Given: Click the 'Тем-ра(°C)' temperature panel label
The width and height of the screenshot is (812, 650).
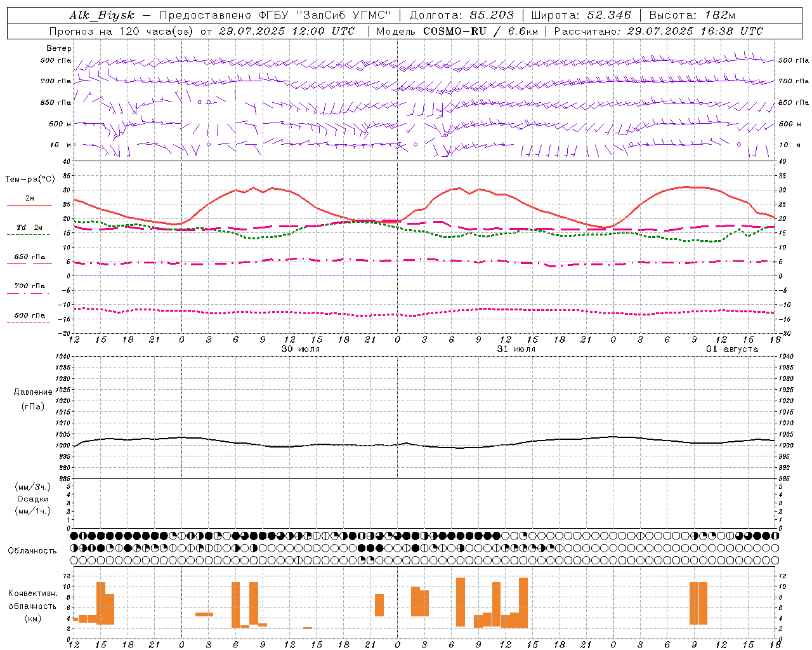Looking at the screenshot, I should [30, 180].
